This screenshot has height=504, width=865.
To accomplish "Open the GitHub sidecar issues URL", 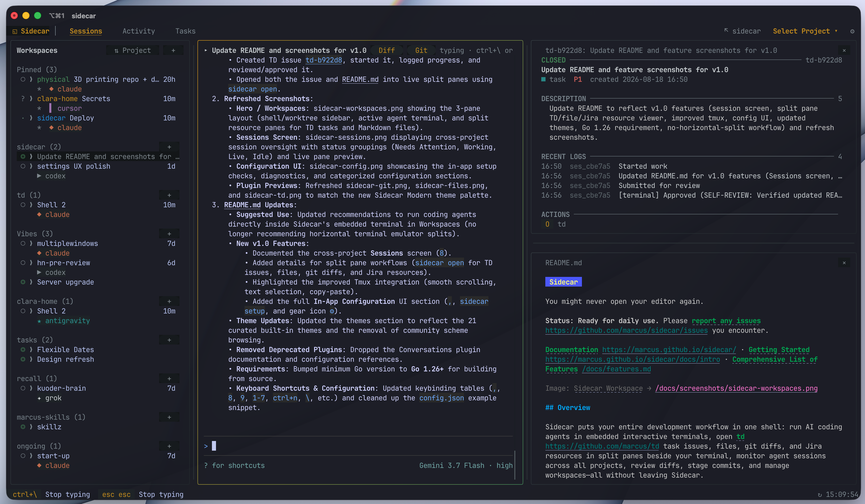I will tap(626, 330).
